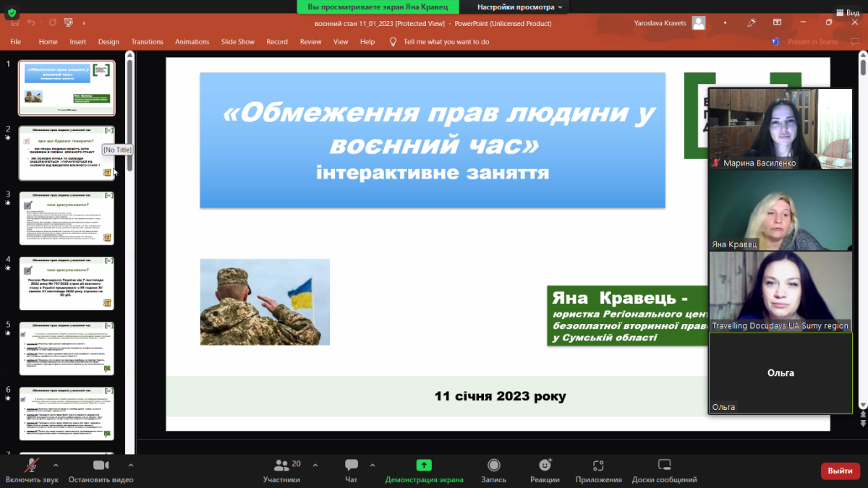Switch to the Insert ribbon tab

click(78, 42)
